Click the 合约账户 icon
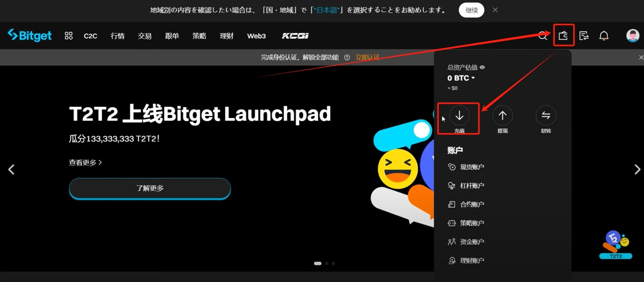This screenshot has height=282, width=644. pyautogui.click(x=452, y=204)
